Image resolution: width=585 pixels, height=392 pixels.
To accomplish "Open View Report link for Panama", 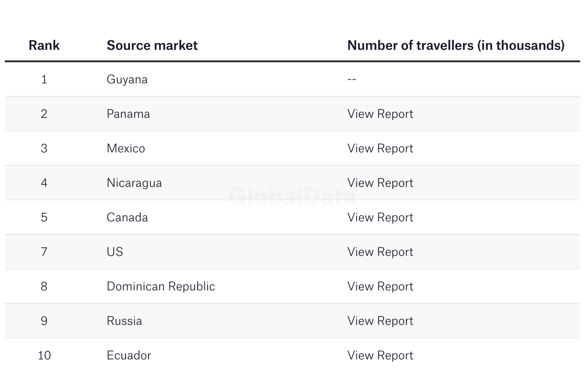I will (x=380, y=114).
